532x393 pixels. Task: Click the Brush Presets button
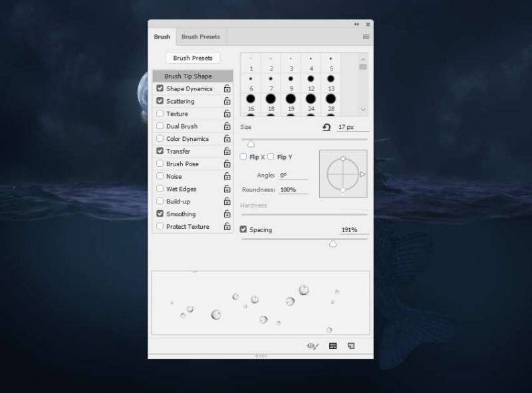(193, 59)
